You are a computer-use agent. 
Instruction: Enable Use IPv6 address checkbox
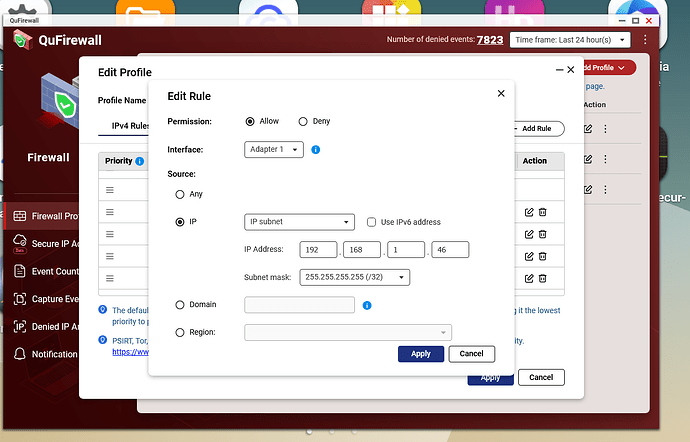(x=371, y=222)
